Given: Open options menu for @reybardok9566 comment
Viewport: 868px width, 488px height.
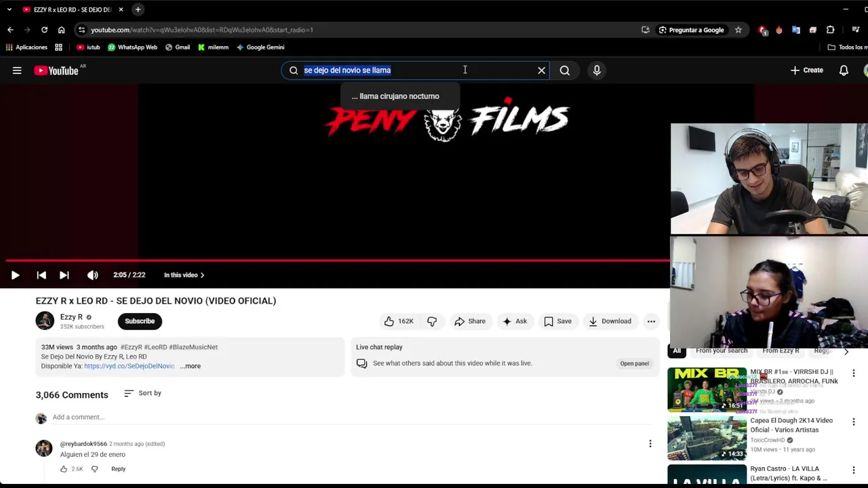Looking at the screenshot, I should pyautogui.click(x=650, y=444).
